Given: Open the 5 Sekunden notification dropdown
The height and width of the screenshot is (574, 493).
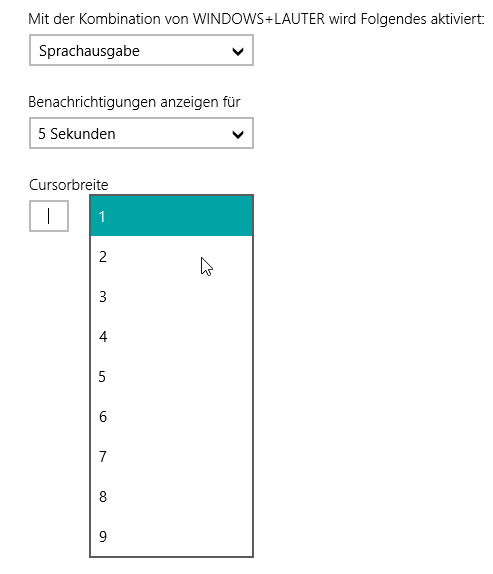Looking at the screenshot, I should pos(141,133).
